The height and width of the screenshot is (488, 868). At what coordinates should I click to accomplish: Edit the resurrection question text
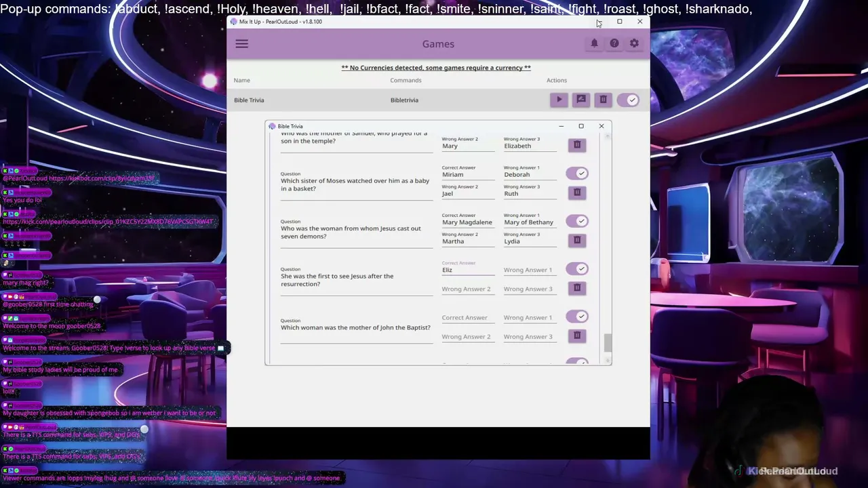[x=356, y=280]
